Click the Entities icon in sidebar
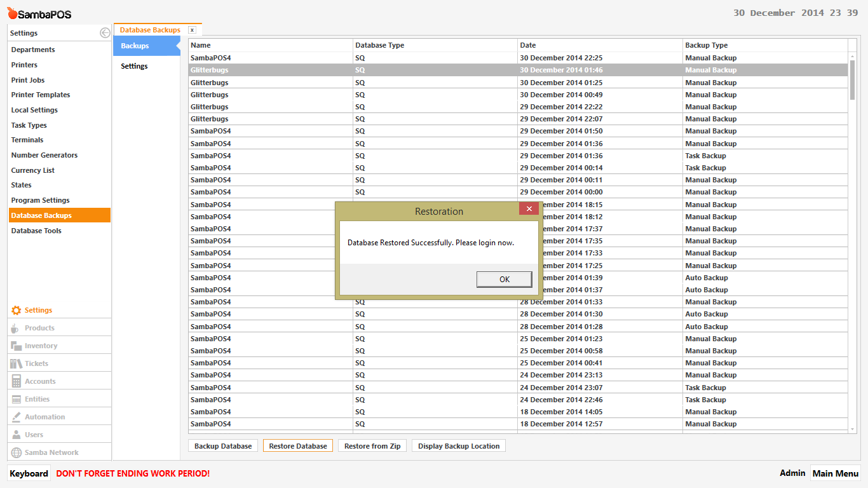The height and width of the screenshot is (488, 868). (16, 399)
